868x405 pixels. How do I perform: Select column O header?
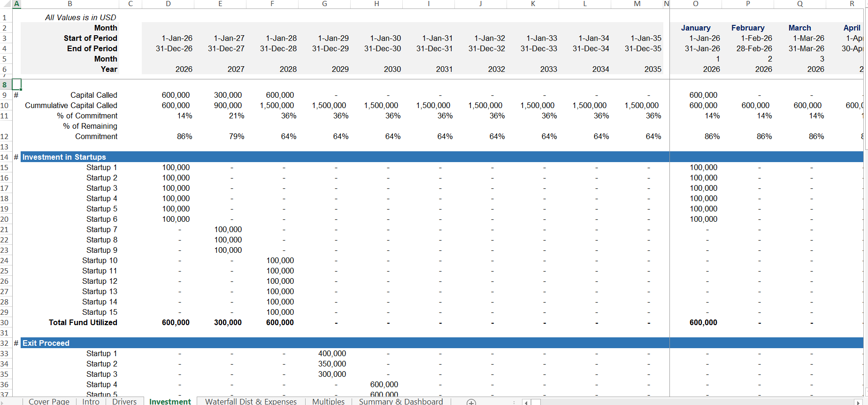coord(695,4)
